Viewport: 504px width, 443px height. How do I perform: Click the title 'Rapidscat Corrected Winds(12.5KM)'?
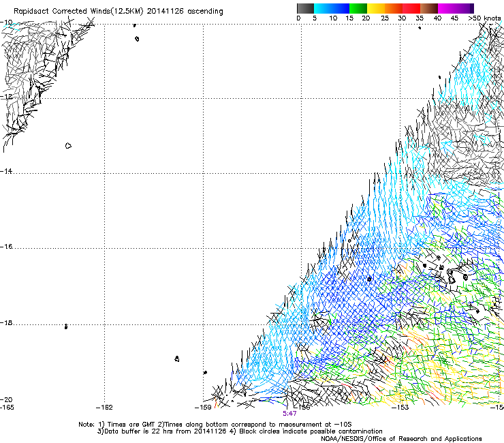click(x=78, y=12)
